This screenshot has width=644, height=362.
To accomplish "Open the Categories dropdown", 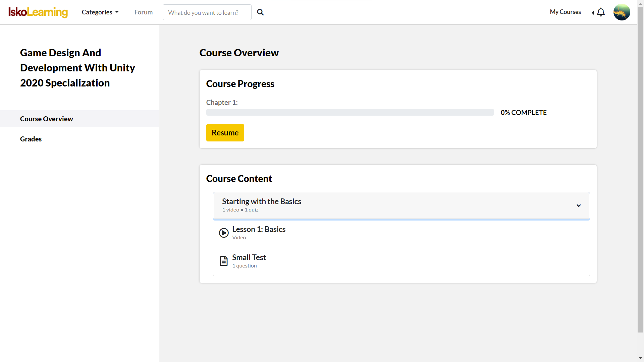I will [100, 12].
